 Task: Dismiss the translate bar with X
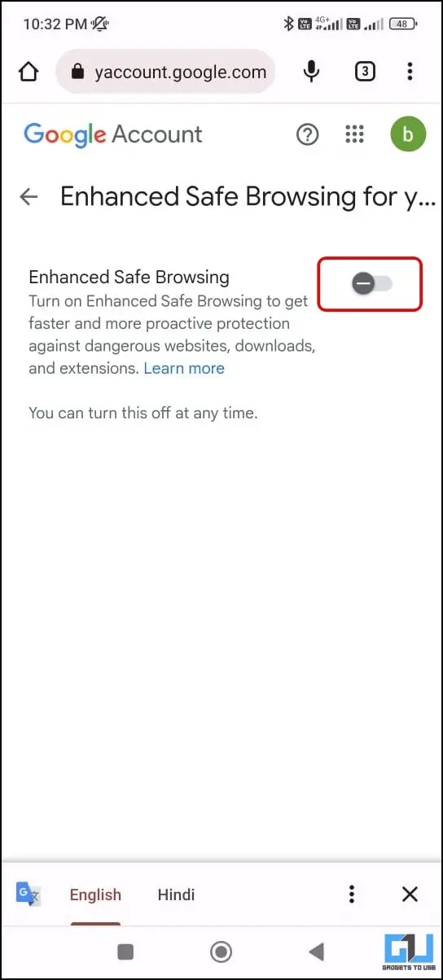[x=410, y=895]
